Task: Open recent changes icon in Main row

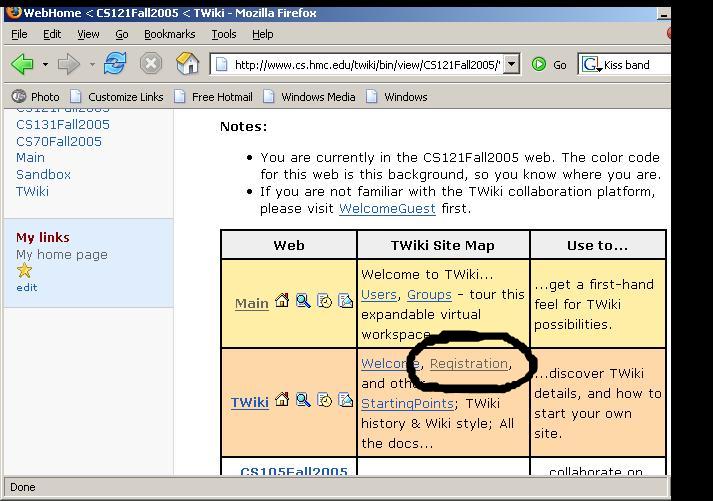Action: tap(324, 301)
